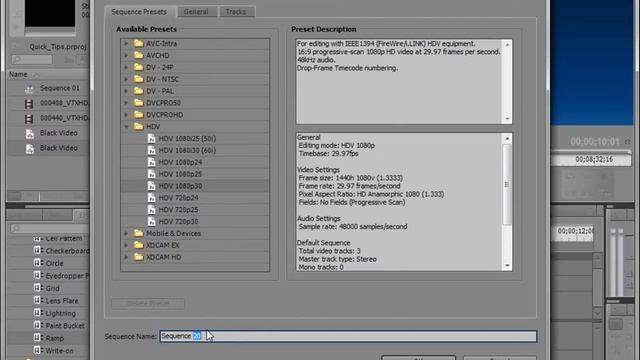Click the Sequence 01 icon in Project panel
This screenshot has width=640, height=360.
pos(29,88)
